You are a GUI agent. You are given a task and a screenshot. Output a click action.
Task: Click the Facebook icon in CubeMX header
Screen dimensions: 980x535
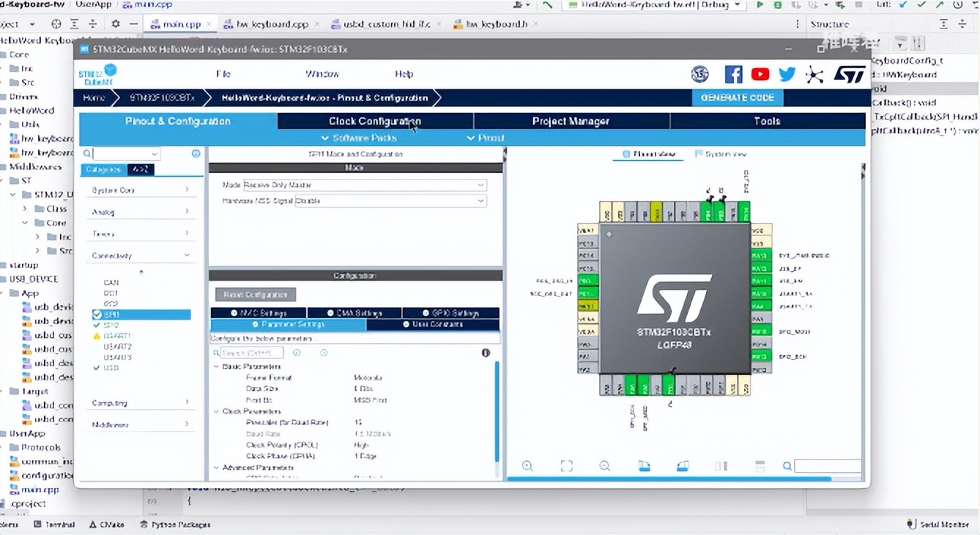[733, 74]
